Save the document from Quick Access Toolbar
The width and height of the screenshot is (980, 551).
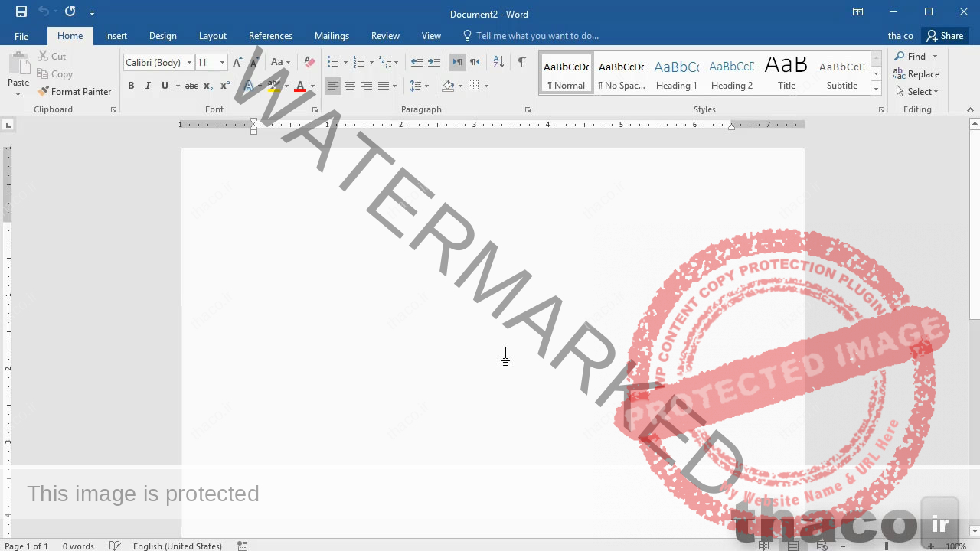click(21, 11)
